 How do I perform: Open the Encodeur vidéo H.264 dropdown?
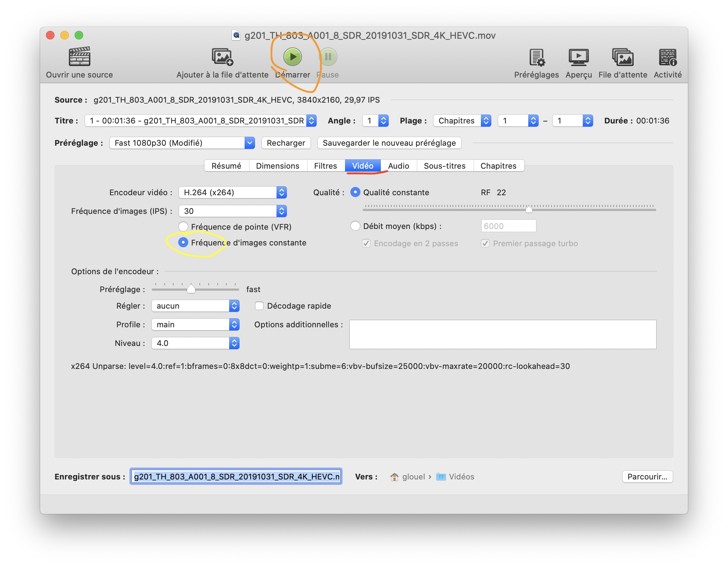click(232, 192)
